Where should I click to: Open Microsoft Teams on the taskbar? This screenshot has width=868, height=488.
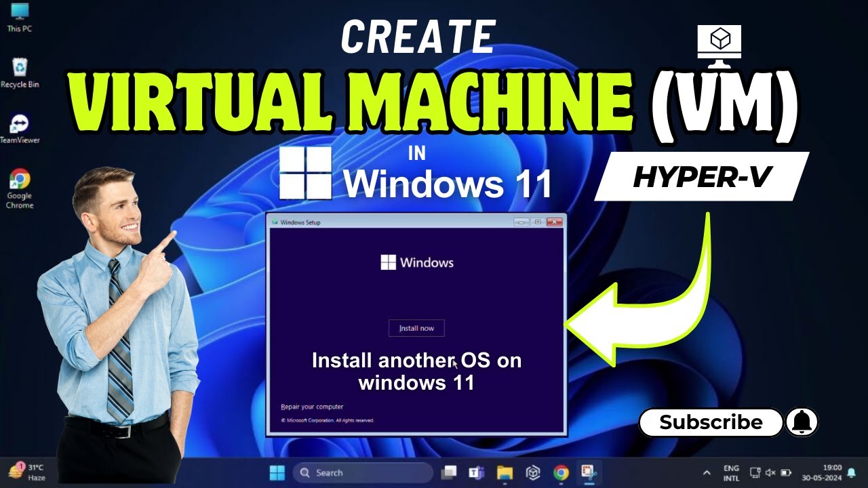point(476,472)
